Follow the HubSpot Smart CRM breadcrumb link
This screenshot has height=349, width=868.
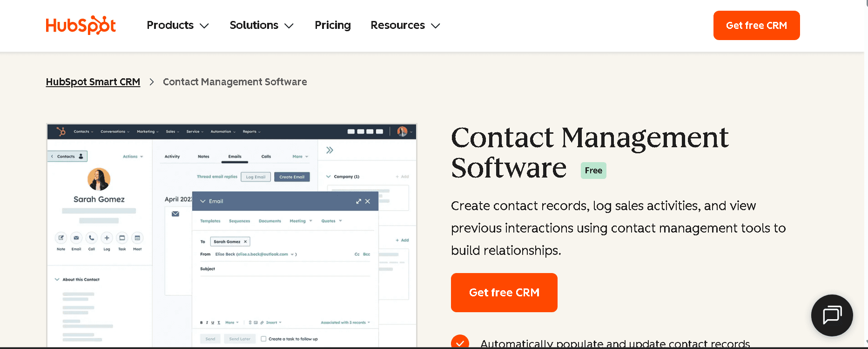(93, 82)
